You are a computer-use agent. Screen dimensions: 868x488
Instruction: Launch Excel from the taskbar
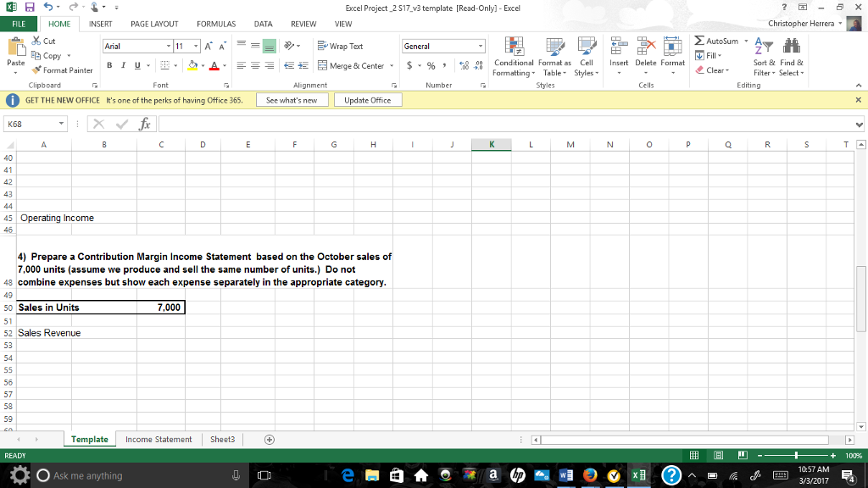point(637,475)
